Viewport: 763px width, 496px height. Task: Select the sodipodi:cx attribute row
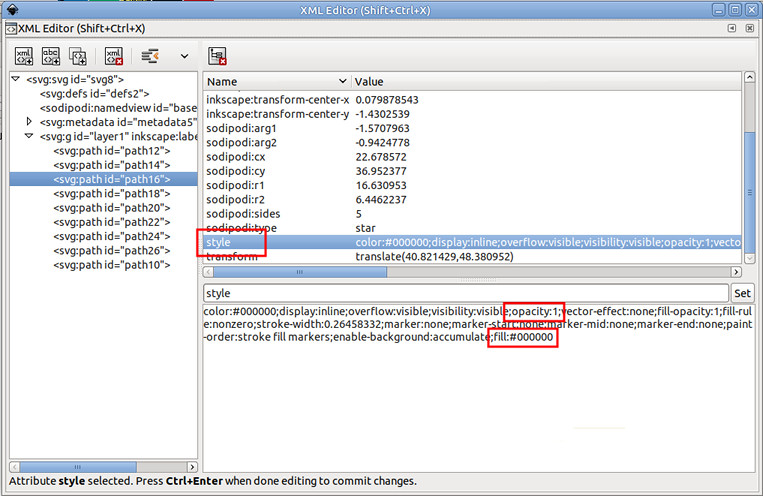[472, 157]
